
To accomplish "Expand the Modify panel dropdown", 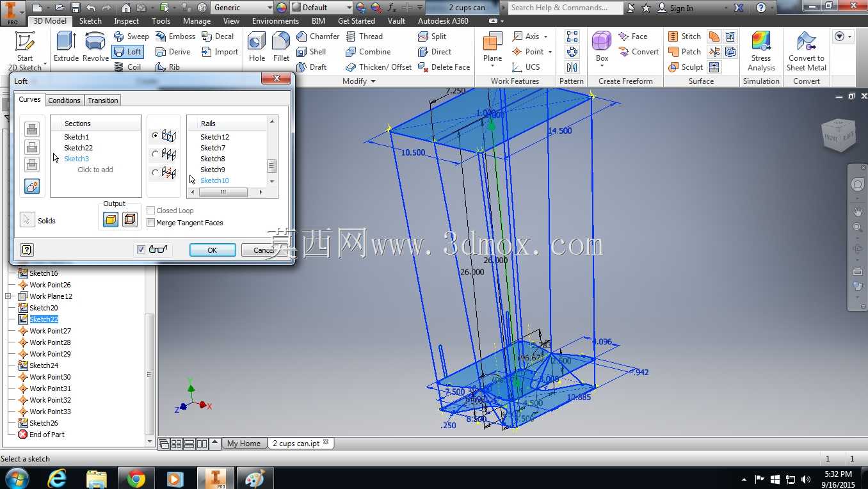I will [x=372, y=81].
